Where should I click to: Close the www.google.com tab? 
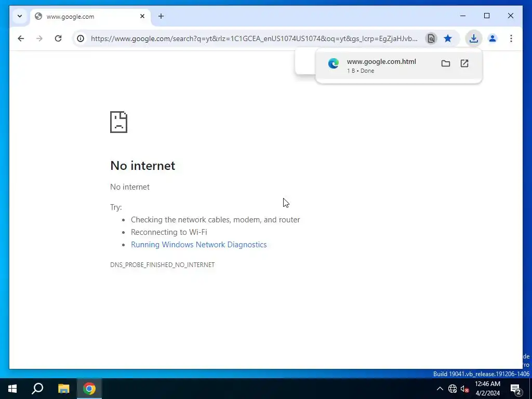tap(142, 16)
